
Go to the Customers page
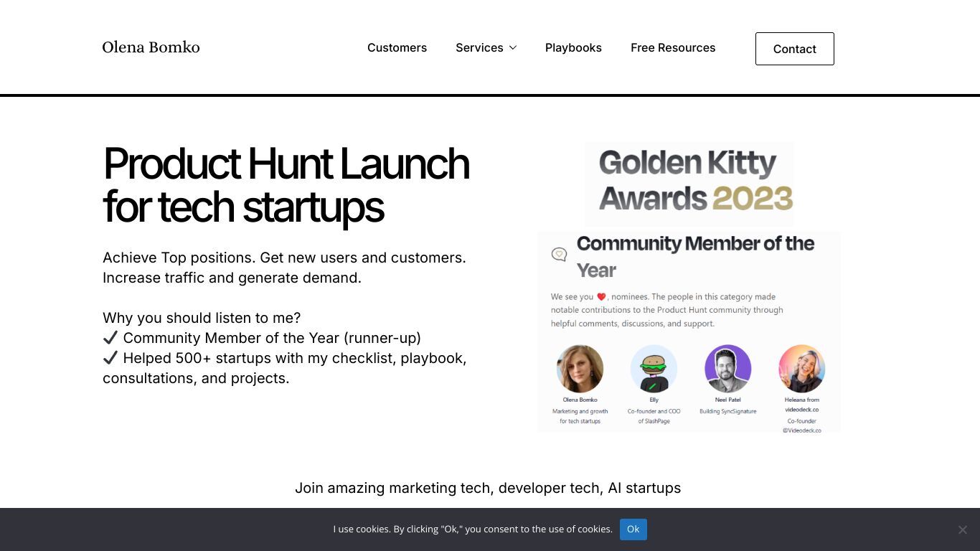coord(397,47)
